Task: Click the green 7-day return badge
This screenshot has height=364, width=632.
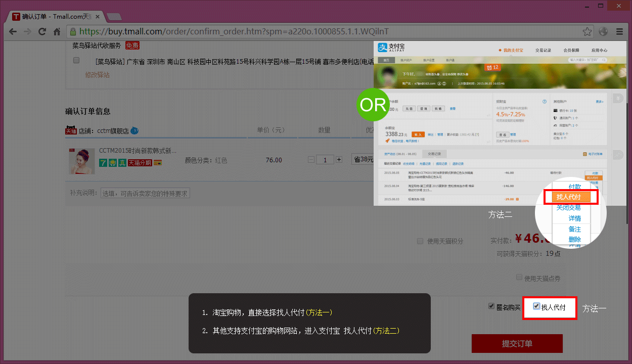Action: coord(103,163)
